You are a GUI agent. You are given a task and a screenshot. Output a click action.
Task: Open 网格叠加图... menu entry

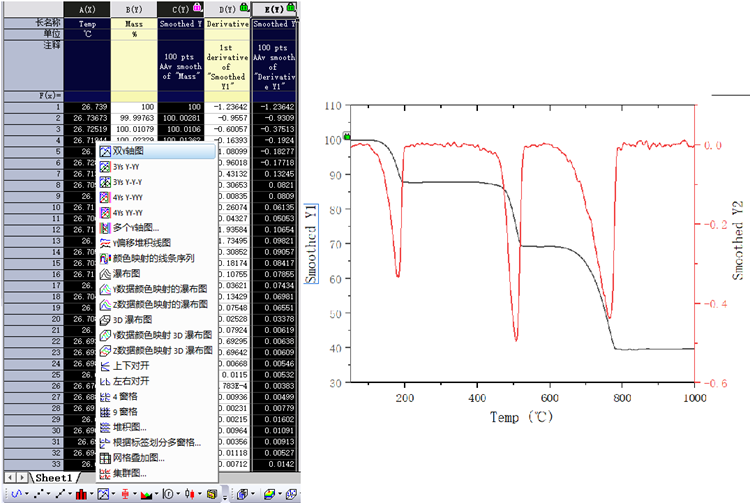[157, 458]
